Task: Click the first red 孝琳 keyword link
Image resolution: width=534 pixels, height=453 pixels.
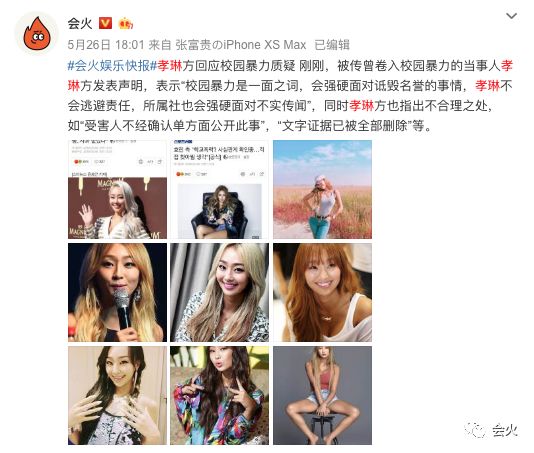Action: point(169,65)
